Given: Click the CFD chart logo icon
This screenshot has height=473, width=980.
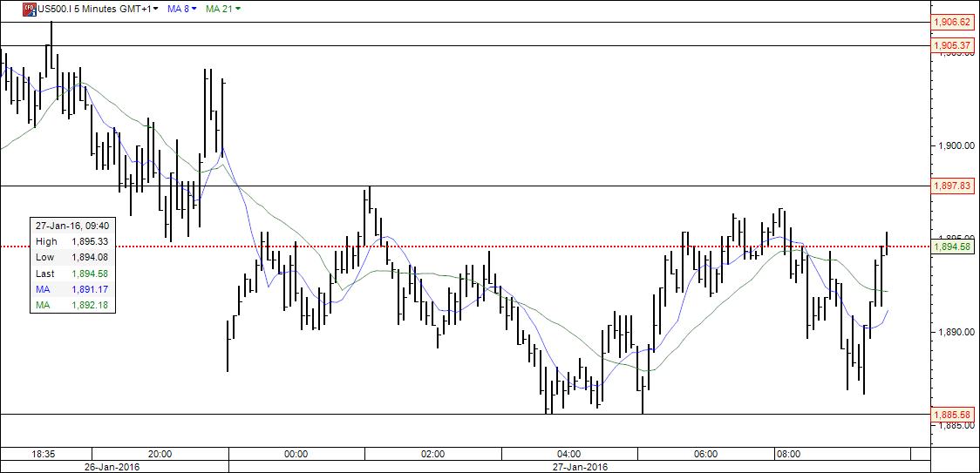Looking at the screenshot, I should pos(29,9).
